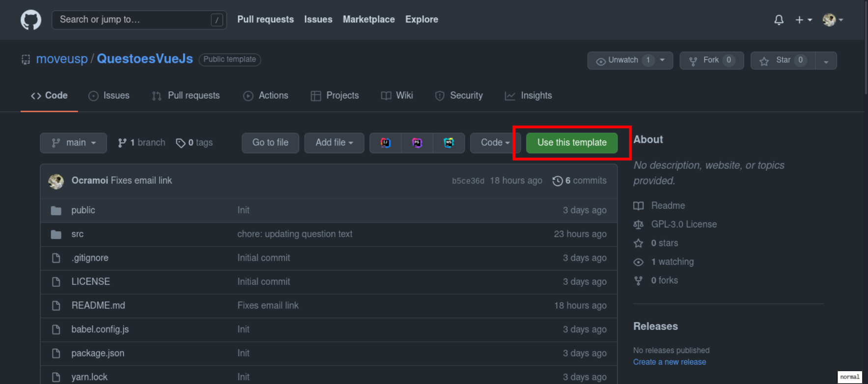The image size is (868, 384).
Task: Open the public folder
Action: (84, 210)
